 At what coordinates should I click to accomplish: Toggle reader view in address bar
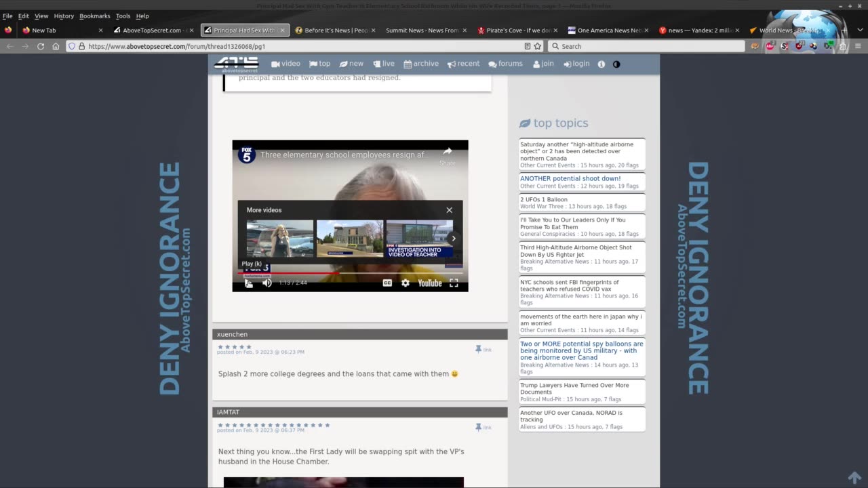click(x=527, y=46)
